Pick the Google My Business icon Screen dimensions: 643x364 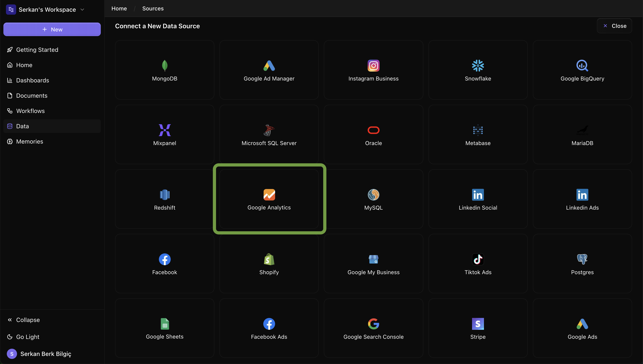pos(373,259)
